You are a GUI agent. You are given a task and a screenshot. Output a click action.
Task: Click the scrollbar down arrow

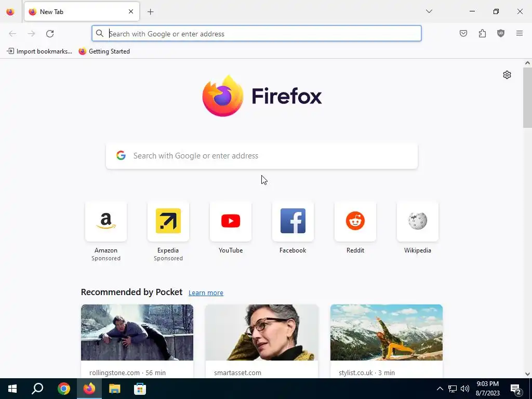click(527, 374)
